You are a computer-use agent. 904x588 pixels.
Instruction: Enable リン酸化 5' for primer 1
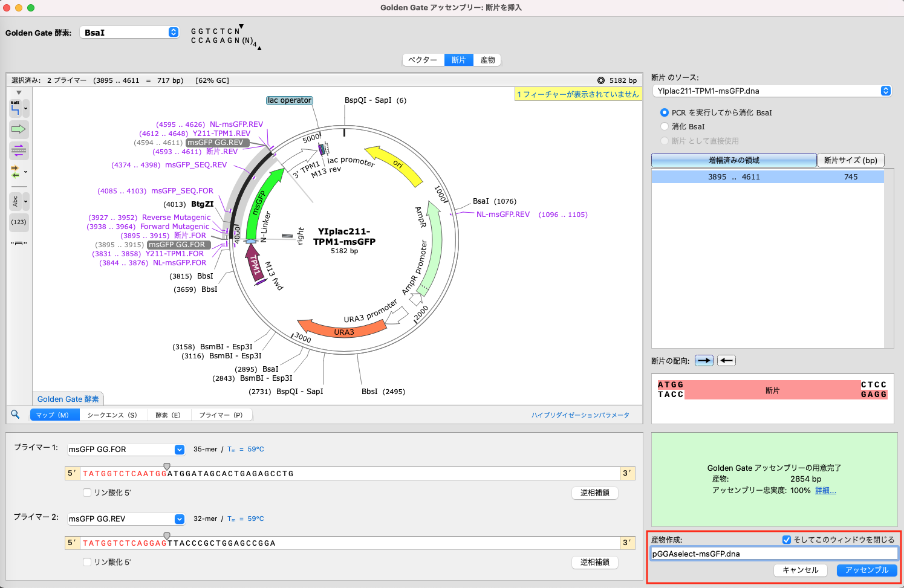(87, 493)
